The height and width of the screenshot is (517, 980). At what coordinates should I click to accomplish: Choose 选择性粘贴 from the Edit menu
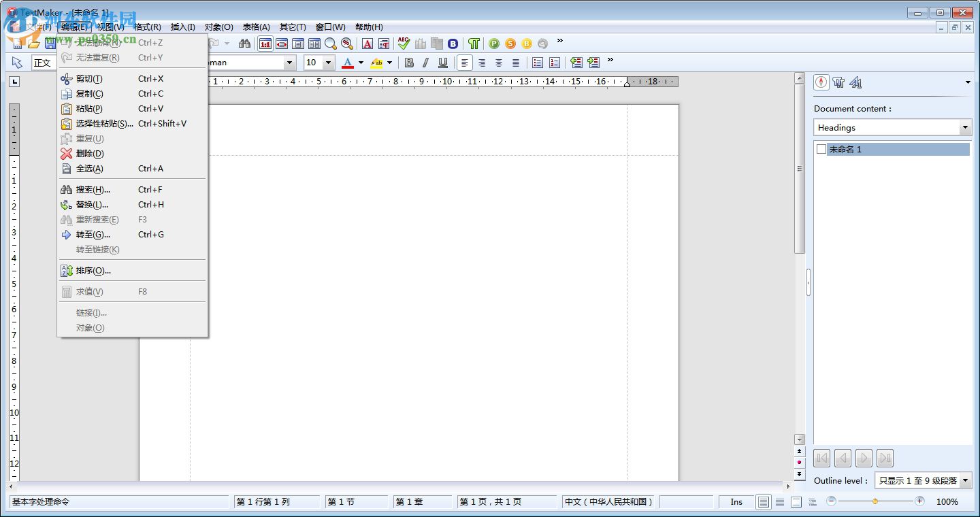pos(104,124)
